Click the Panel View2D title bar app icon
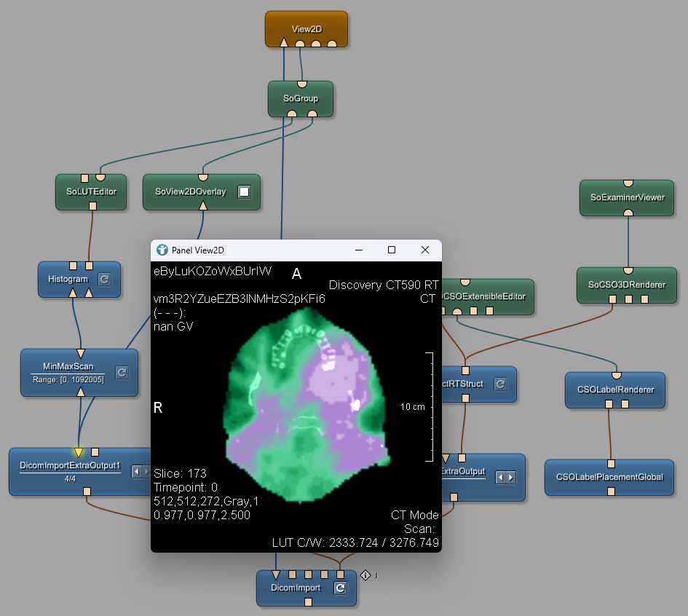 pyautogui.click(x=162, y=250)
